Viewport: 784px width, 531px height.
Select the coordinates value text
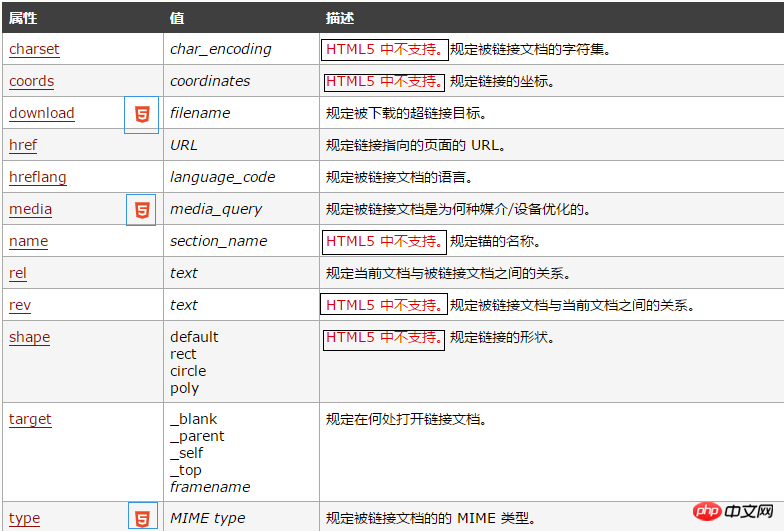pos(210,81)
